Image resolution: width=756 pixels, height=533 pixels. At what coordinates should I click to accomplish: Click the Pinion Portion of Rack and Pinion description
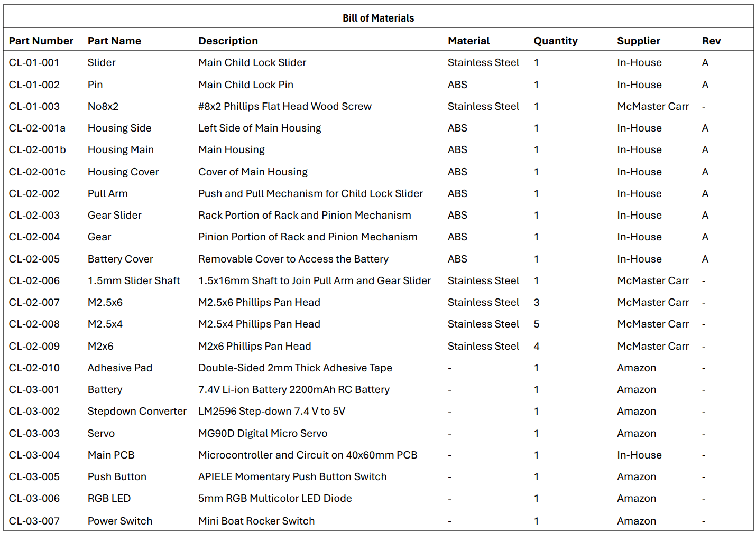click(x=308, y=237)
